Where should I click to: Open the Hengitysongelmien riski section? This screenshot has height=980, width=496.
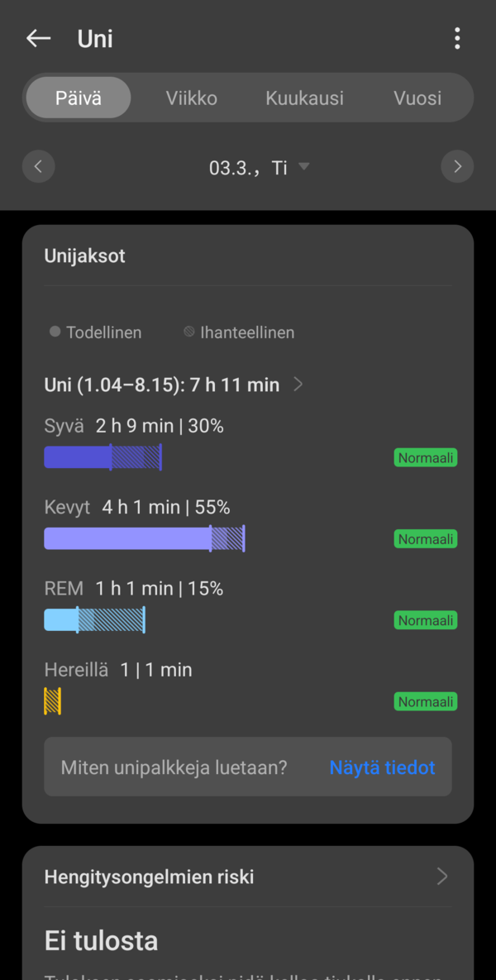click(248, 876)
